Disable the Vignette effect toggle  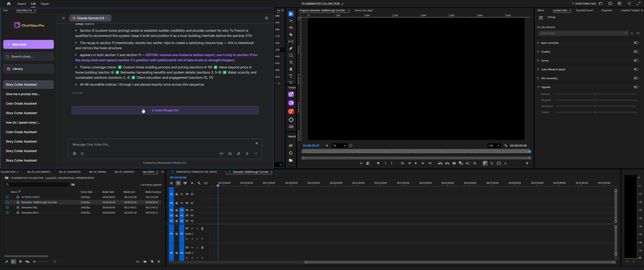click(636, 87)
